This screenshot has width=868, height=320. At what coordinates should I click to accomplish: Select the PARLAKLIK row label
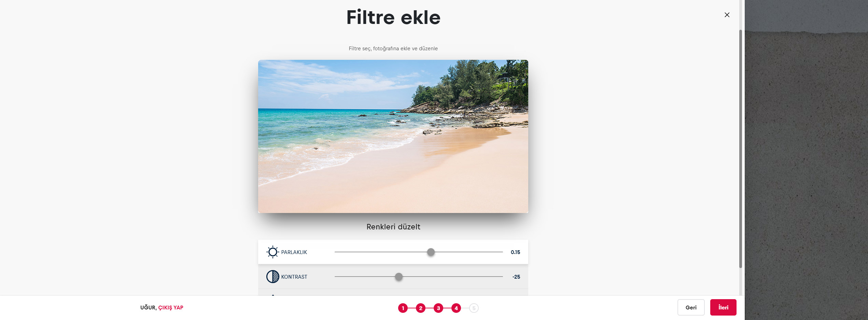(294, 252)
